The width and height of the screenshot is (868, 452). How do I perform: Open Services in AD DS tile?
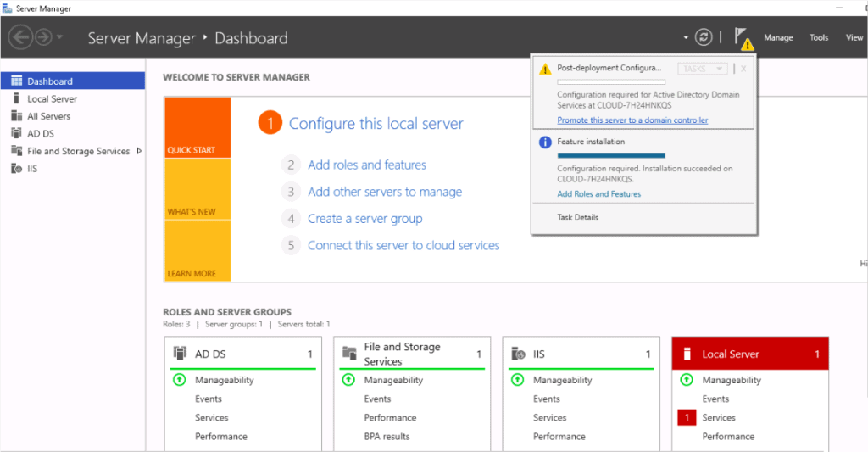point(211,418)
